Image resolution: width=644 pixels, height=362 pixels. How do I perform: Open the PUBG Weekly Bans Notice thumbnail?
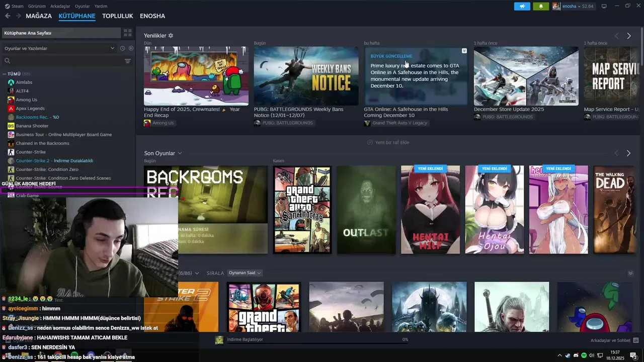point(306,76)
